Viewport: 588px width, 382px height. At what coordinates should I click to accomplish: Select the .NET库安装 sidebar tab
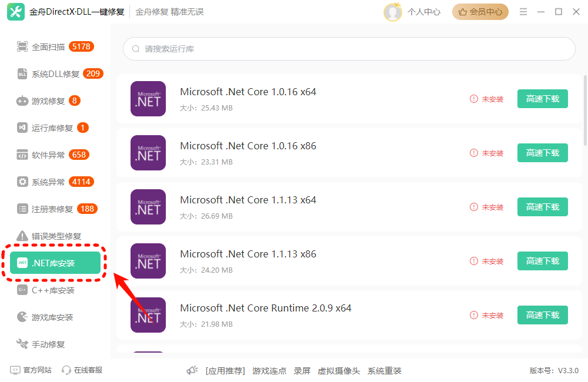click(x=55, y=263)
